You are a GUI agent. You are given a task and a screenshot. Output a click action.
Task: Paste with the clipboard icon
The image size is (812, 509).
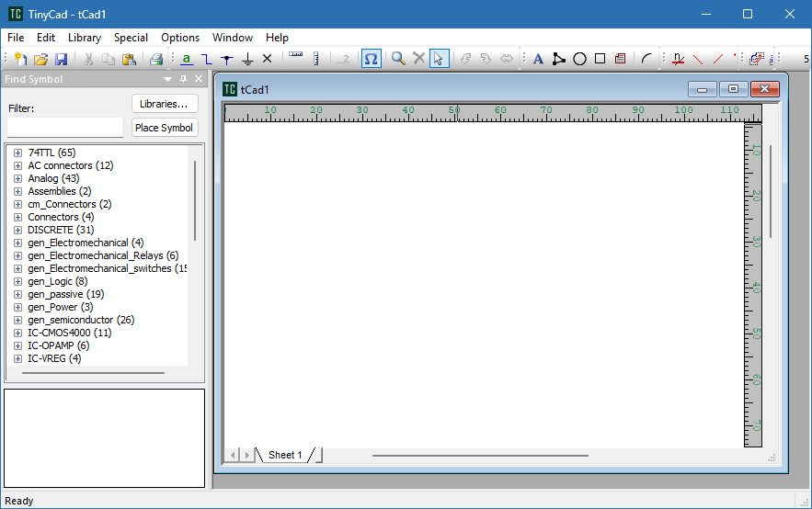tap(129, 59)
